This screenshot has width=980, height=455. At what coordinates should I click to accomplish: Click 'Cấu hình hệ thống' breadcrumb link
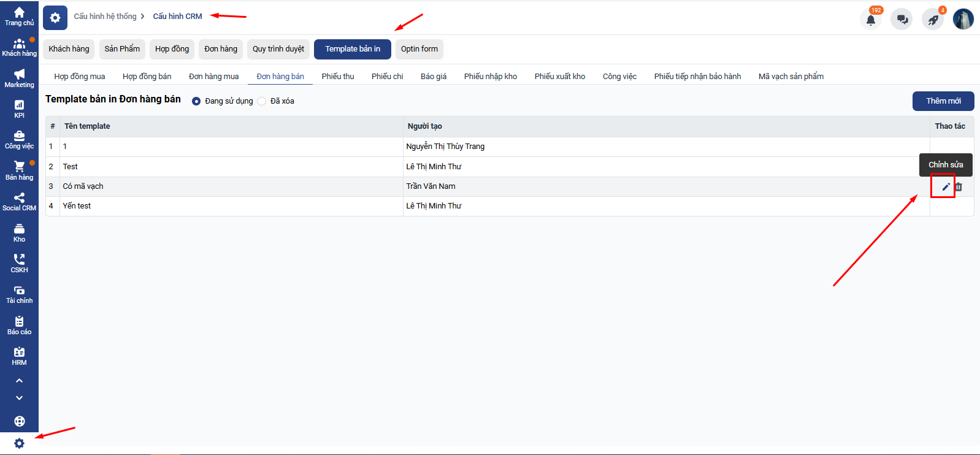click(105, 17)
